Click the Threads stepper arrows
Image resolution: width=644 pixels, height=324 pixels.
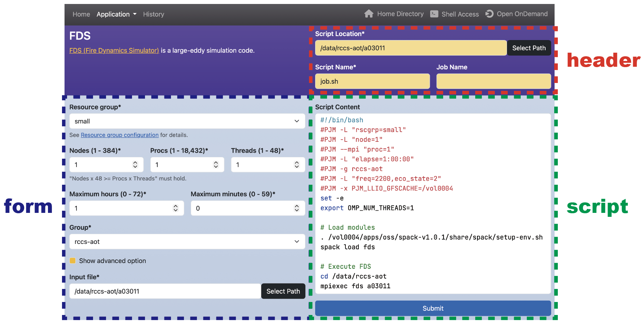297,165
